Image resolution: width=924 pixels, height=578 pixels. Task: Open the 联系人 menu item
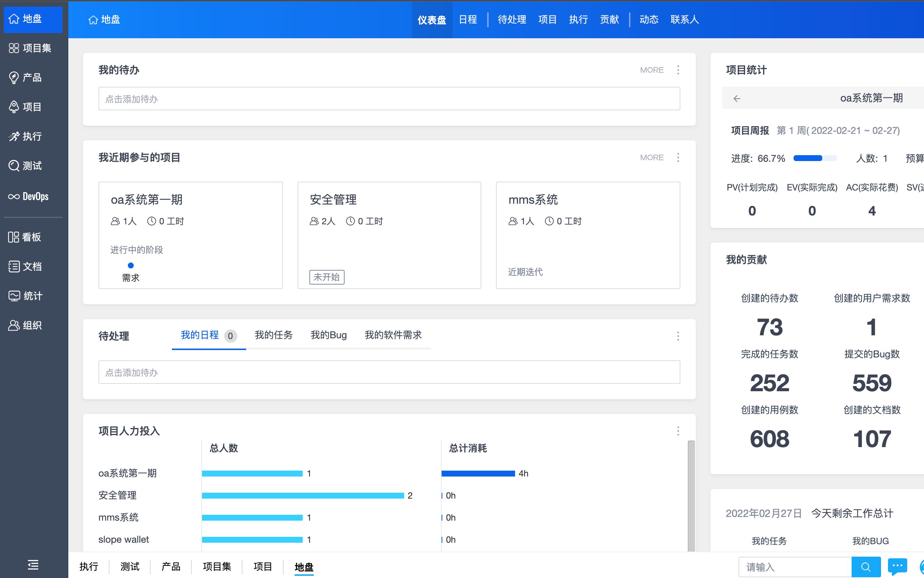(684, 19)
